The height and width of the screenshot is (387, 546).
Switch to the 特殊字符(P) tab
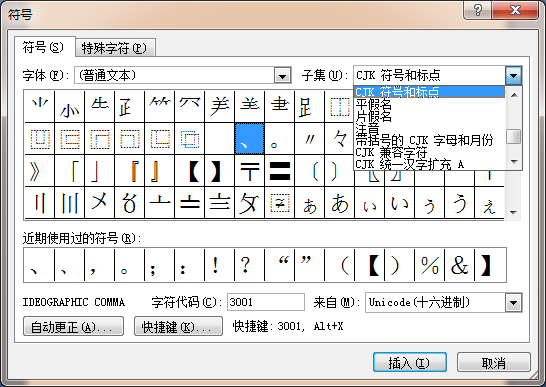click(115, 48)
